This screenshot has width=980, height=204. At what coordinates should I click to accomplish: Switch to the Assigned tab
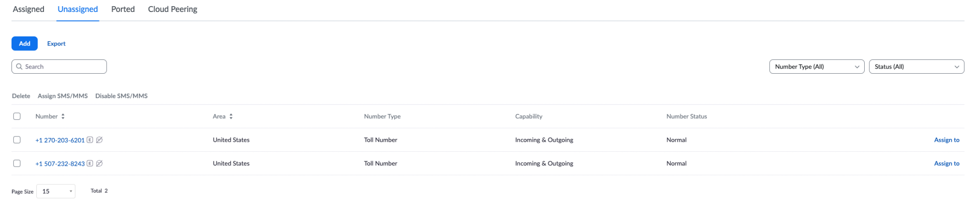click(28, 9)
